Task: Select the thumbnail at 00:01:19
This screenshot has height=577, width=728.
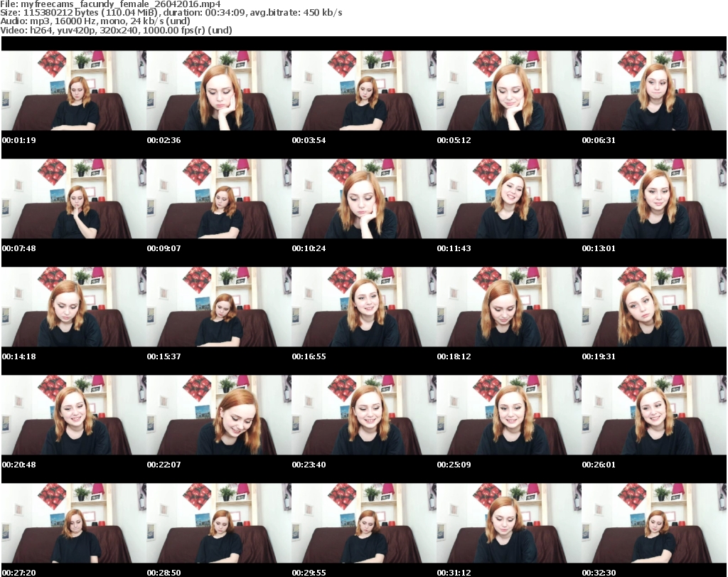Action: tap(74, 90)
